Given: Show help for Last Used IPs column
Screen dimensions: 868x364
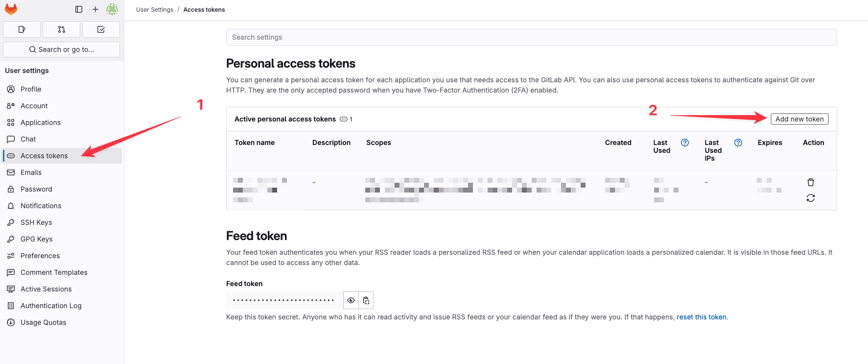Looking at the screenshot, I should click(x=738, y=143).
